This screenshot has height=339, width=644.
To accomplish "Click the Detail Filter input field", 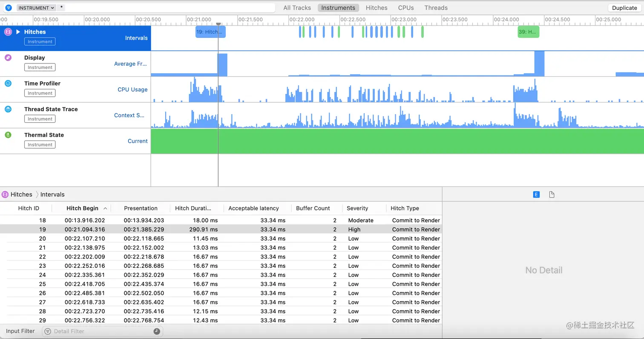I will [x=102, y=331].
